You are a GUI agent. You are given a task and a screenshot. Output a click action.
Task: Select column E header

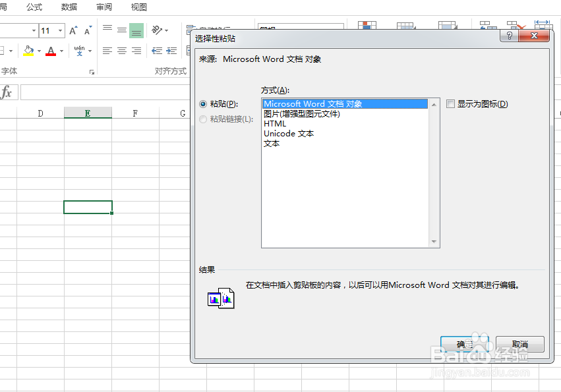88,113
